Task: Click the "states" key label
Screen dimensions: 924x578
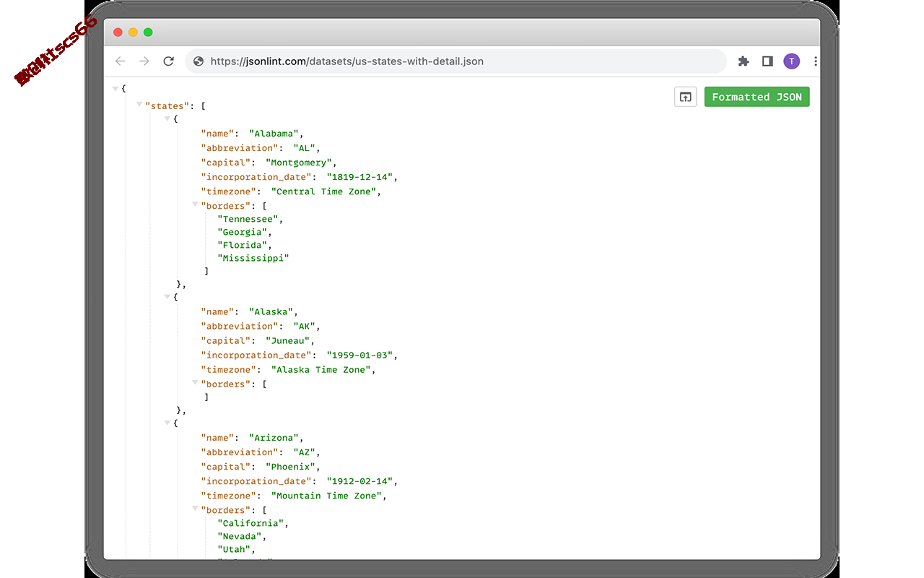Action: click(x=167, y=106)
